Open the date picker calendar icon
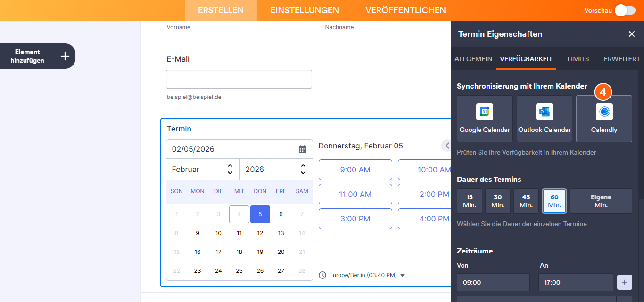 [303, 148]
